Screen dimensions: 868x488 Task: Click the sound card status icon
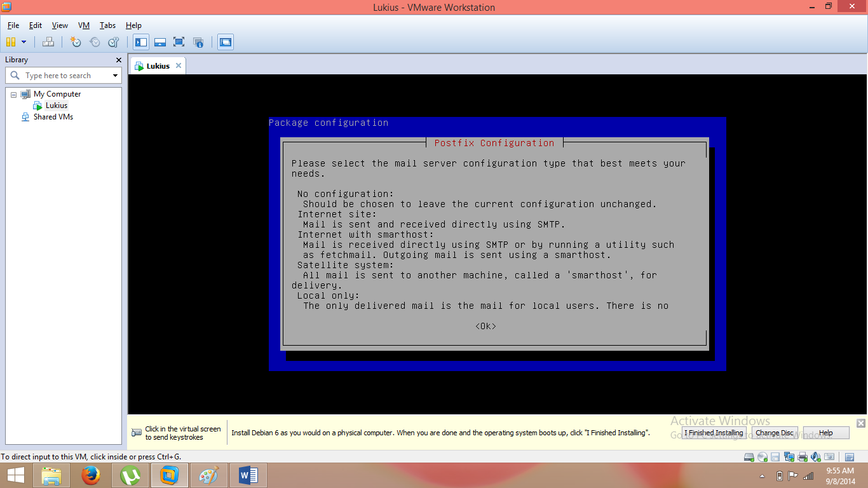[x=816, y=457]
